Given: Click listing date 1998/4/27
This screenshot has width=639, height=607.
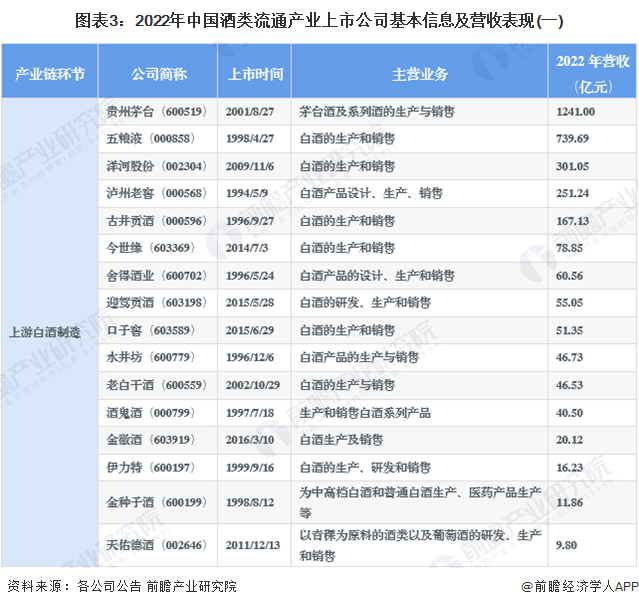Looking at the screenshot, I should (250, 139).
